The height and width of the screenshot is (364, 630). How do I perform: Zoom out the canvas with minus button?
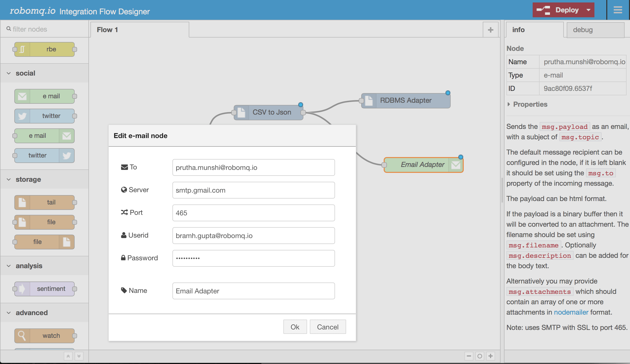[x=469, y=356]
